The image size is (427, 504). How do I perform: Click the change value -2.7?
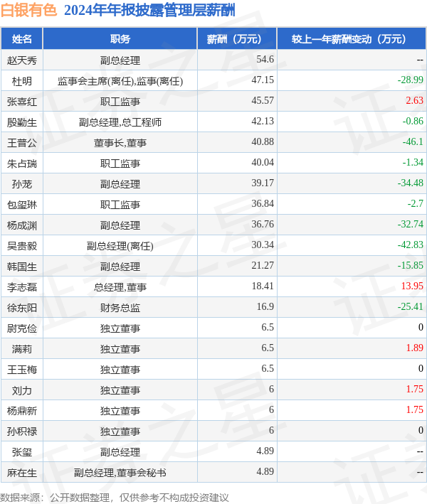pos(416,203)
